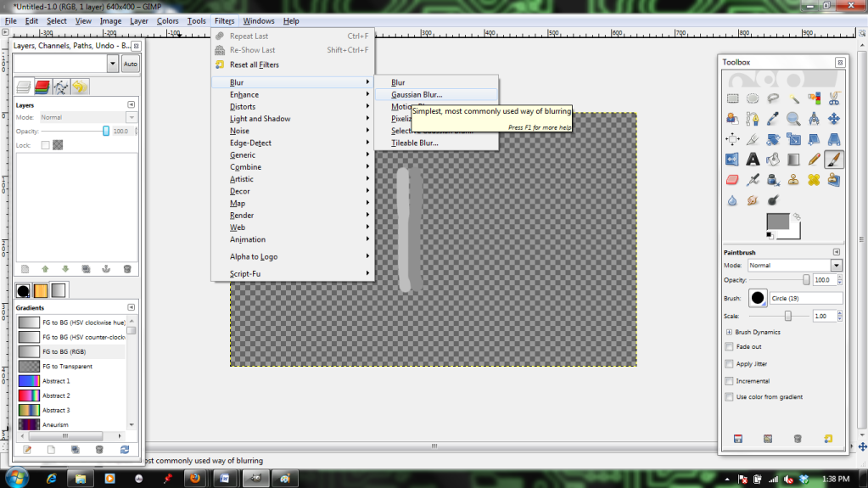This screenshot has height=488, width=868.
Task: Select the Scissors Select tool
Action: pyautogui.click(x=834, y=98)
